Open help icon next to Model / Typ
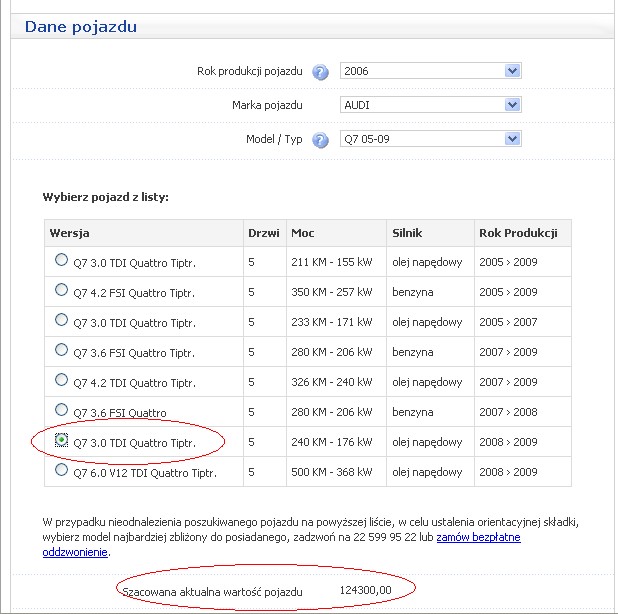This screenshot has height=614, width=618. click(x=320, y=140)
